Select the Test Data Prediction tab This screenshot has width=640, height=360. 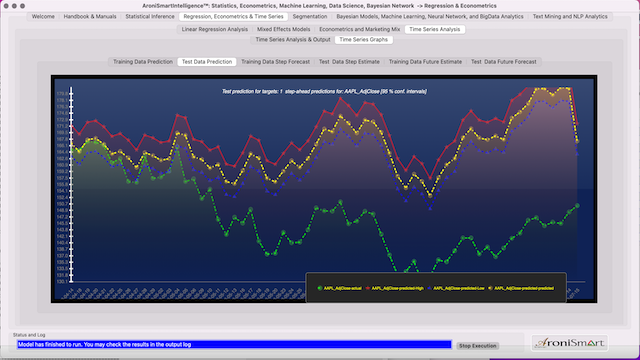207,62
